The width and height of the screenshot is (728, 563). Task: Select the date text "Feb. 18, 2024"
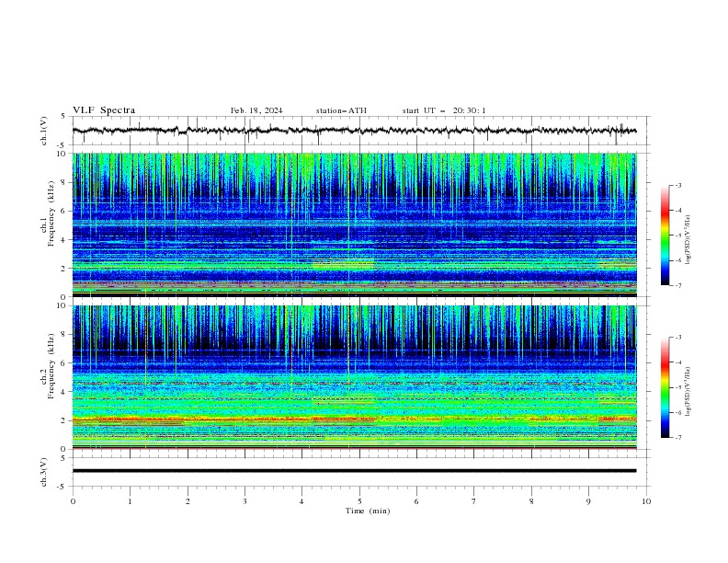[x=256, y=110]
